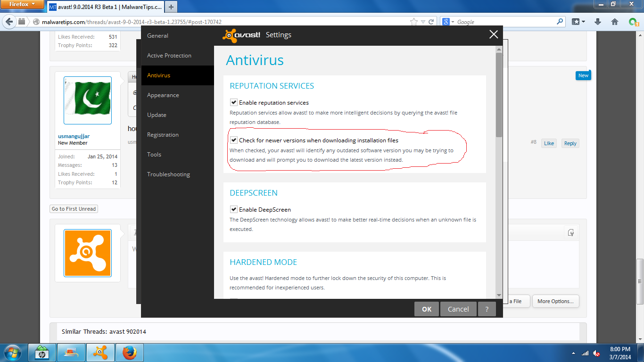Switch to Firefox from the taskbar
Screen dimensions: 644x362
129,353
